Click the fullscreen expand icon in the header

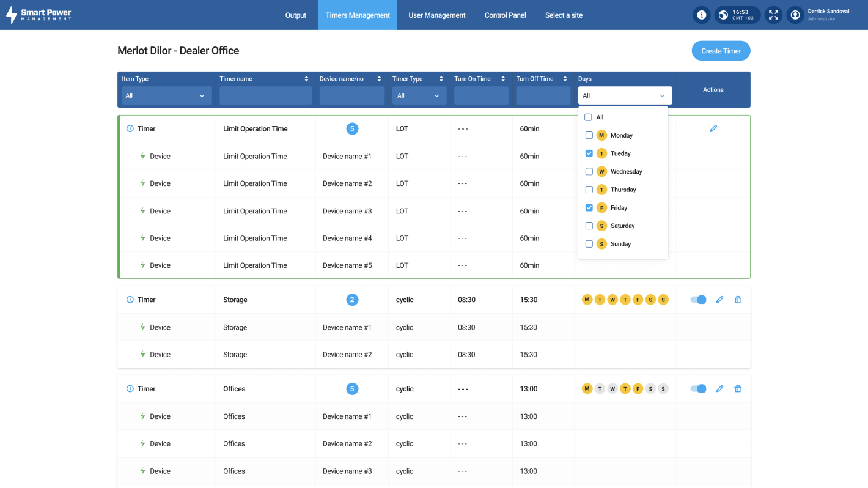pos(773,14)
